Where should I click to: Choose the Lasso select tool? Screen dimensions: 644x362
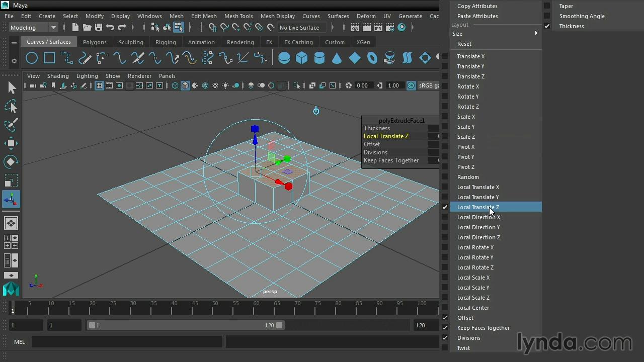point(11,106)
